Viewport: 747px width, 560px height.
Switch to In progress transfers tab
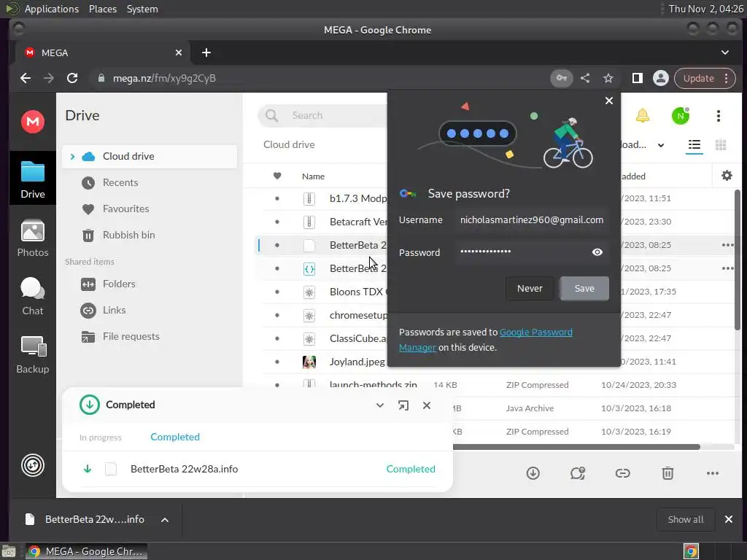pos(101,437)
